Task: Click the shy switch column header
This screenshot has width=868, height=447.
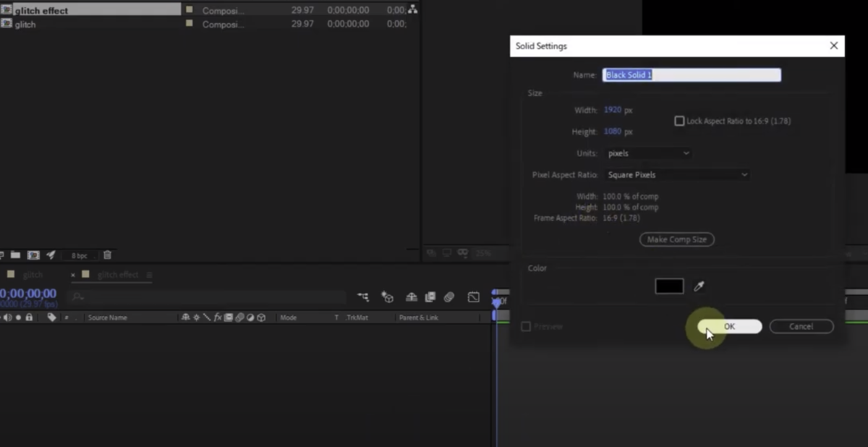Action: tap(186, 318)
